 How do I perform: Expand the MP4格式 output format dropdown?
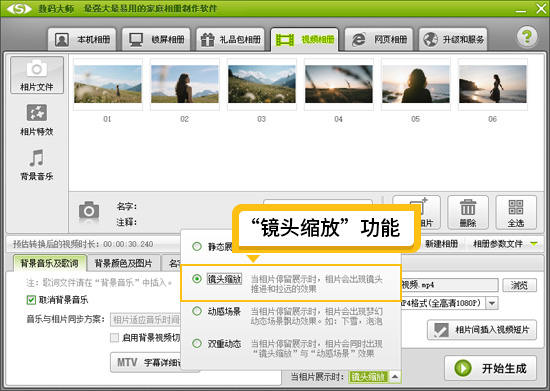(x=492, y=303)
